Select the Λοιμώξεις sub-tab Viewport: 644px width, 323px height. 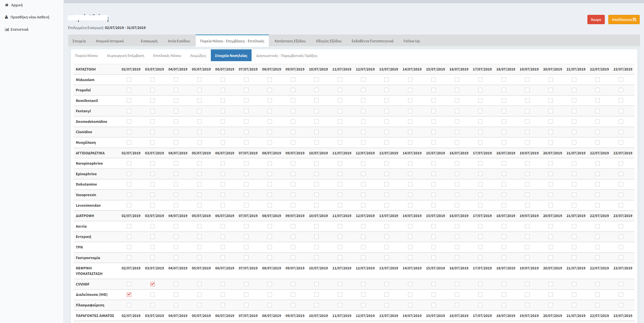(x=198, y=56)
